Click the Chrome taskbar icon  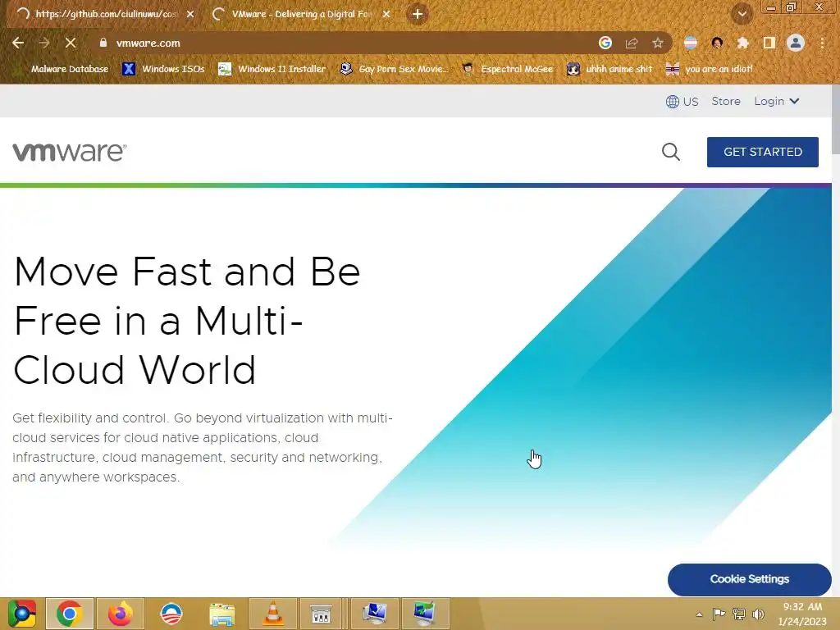tap(69, 614)
